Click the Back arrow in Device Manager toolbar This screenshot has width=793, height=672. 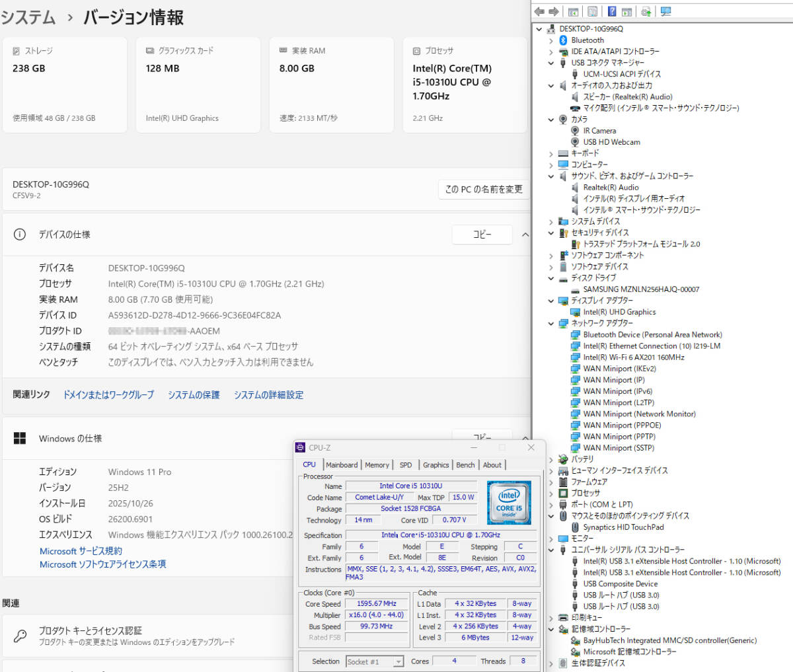pos(539,11)
